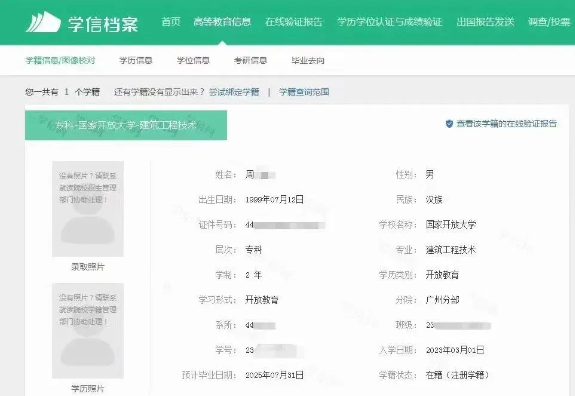575x396 pixels.
Task: Open the 高等教育信息 menu item
Action: click(x=222, y=22)
